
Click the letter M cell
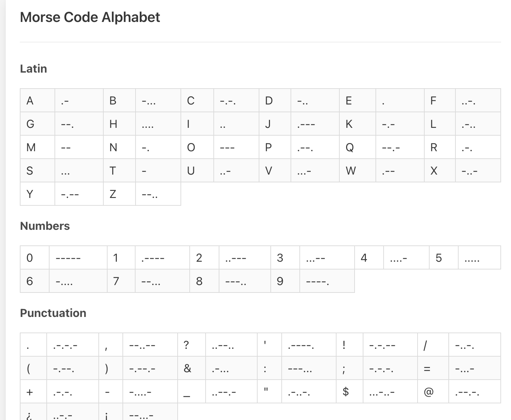point(38,147)
